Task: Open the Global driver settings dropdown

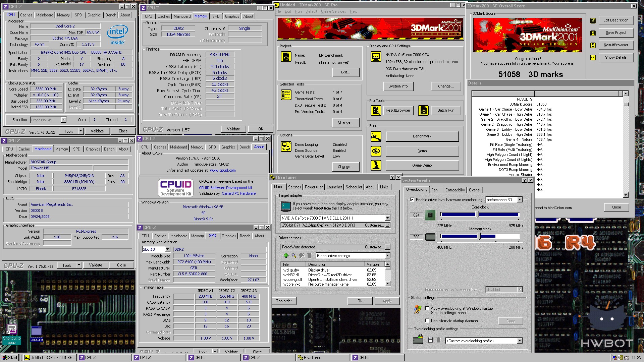Action: 387,256
